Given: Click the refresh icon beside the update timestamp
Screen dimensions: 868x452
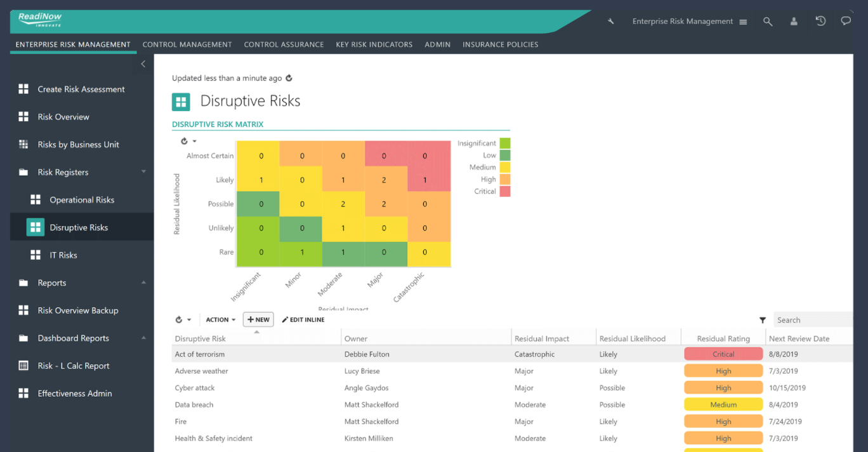Looking at the screenshot, I should (x=289, y=78).
